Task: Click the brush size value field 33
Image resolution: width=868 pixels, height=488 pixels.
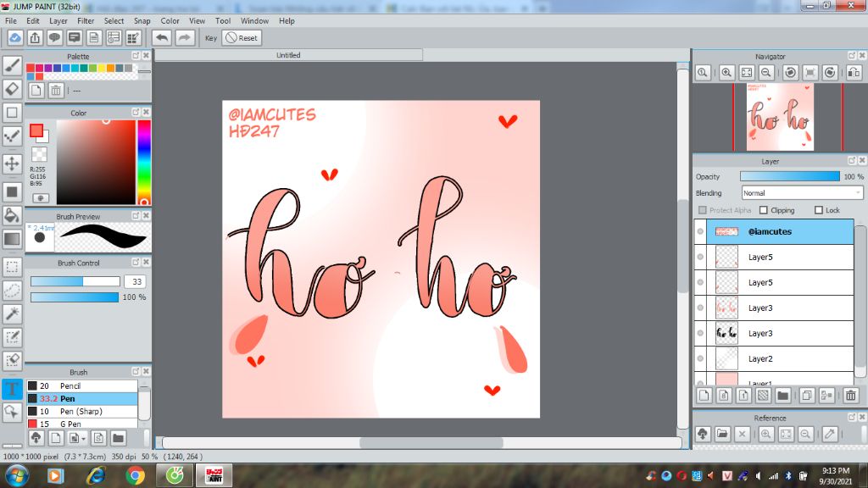Action: tap(136, 281)
